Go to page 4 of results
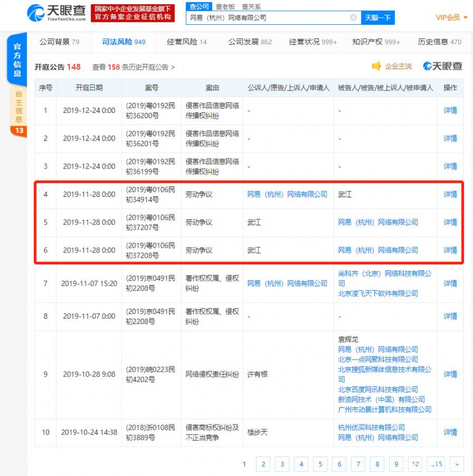 [x=301, y=464]
